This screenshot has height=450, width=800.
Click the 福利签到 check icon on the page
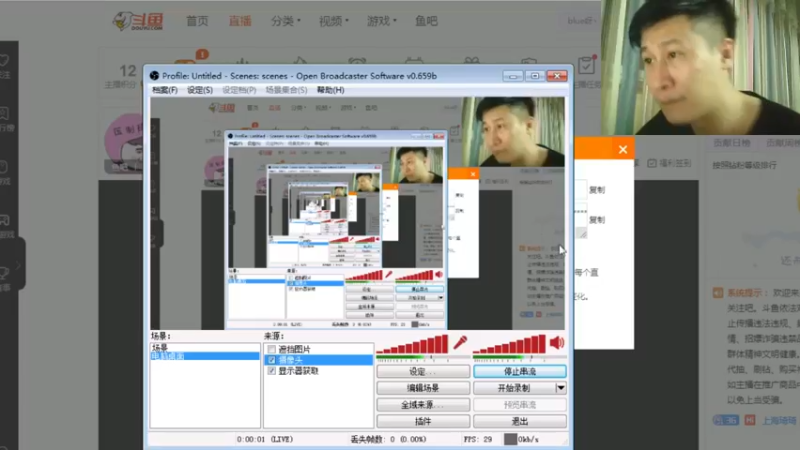coord(652,163)
